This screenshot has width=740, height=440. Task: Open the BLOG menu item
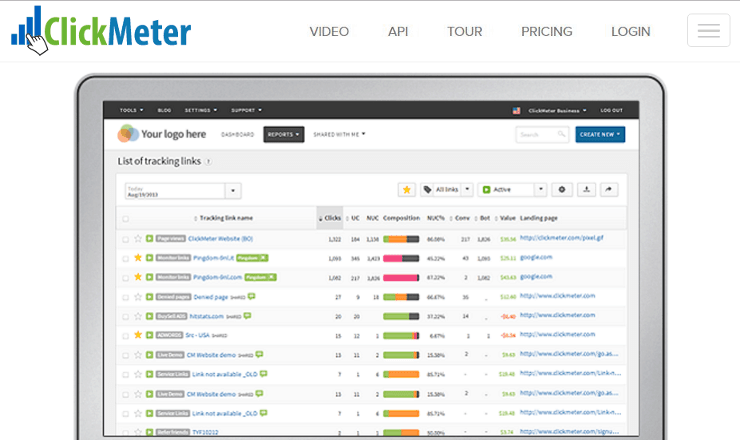point(164,110)
